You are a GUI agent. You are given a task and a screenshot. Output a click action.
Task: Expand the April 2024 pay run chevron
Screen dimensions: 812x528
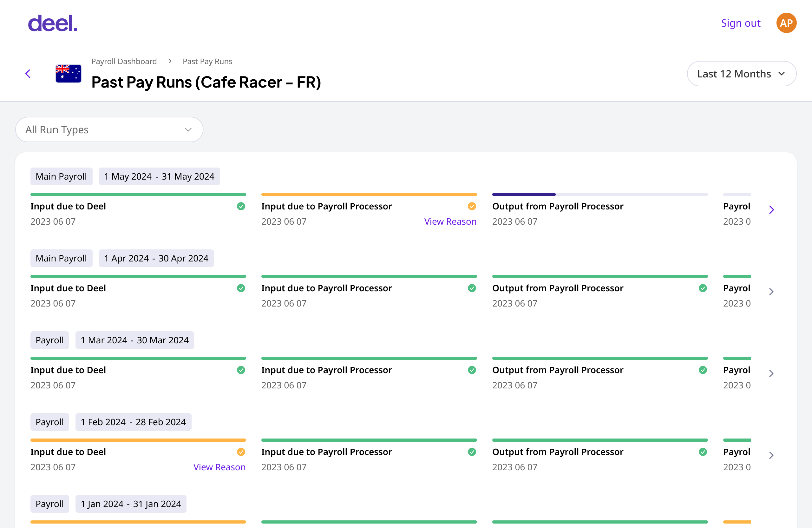tap(771, 292)
